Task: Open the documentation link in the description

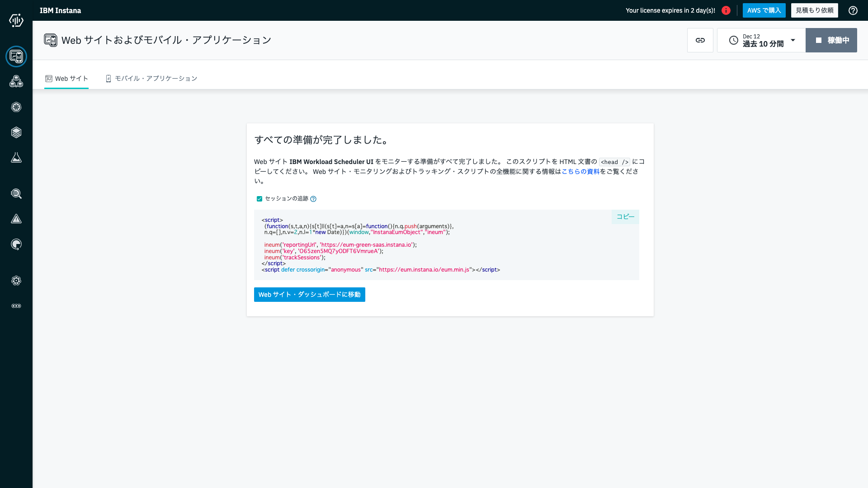Action: [580, 171]
